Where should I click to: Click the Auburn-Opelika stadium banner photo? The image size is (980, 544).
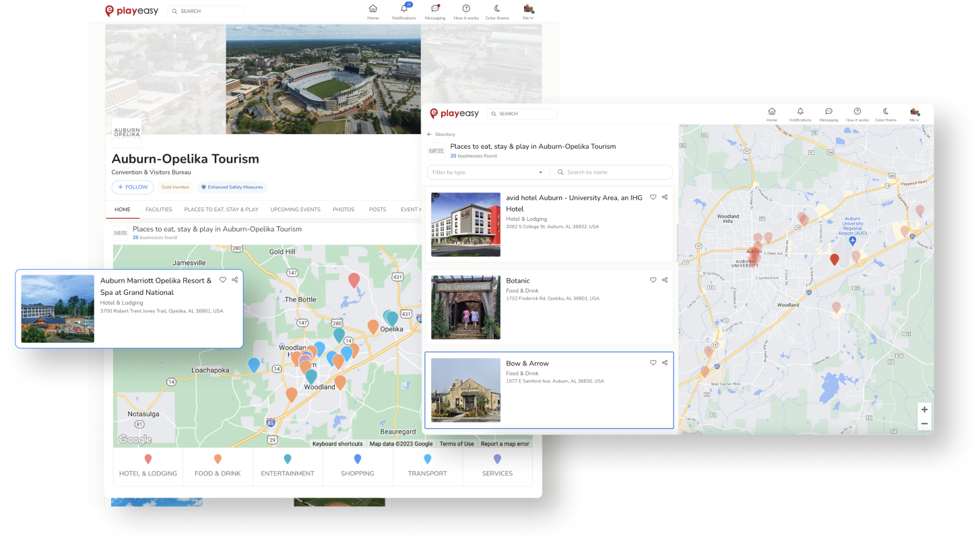coord(323,79)
